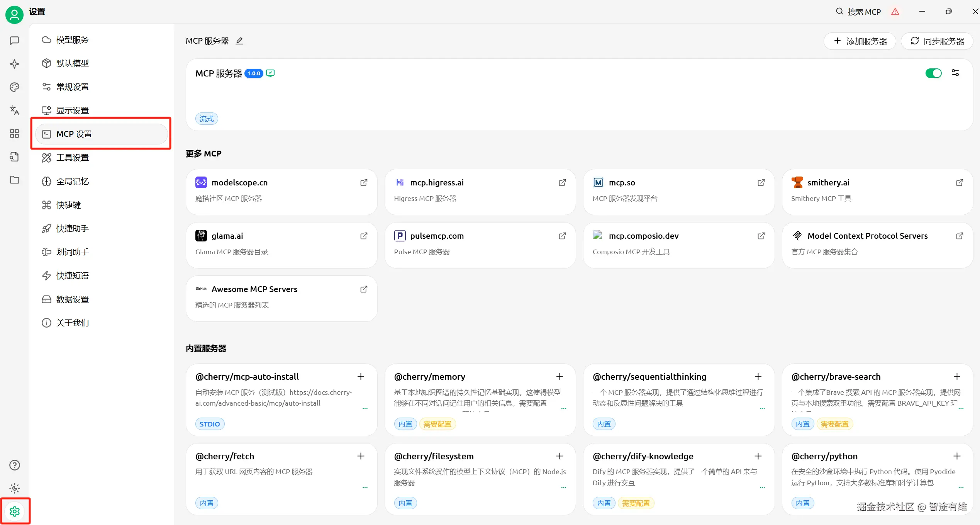The width and height of the screenshot is (980, 525).
Task: Toggle the MCP 服务器 enable switch
Action: point(933,73)
